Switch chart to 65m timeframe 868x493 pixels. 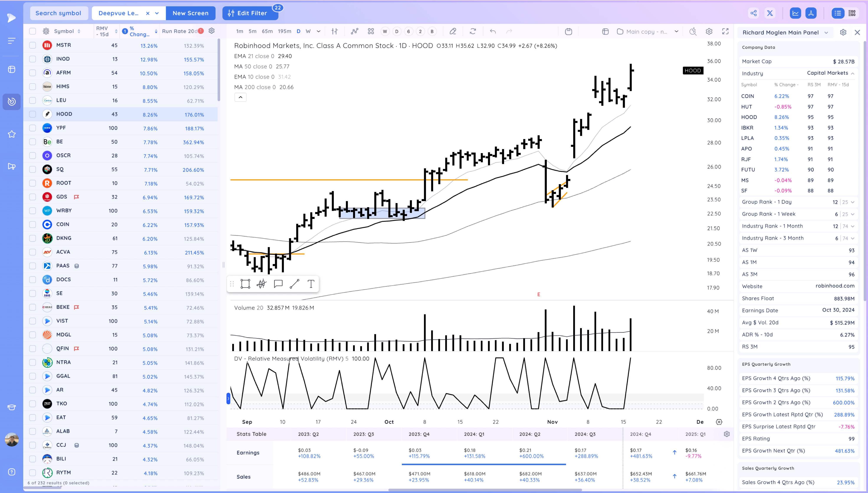[x=267, y=31]
